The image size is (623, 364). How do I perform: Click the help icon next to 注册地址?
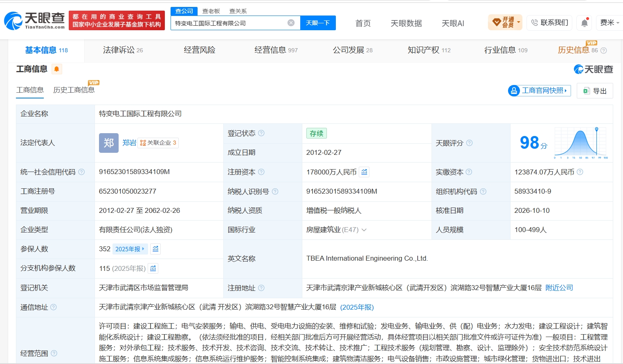(x=261, y=288)
